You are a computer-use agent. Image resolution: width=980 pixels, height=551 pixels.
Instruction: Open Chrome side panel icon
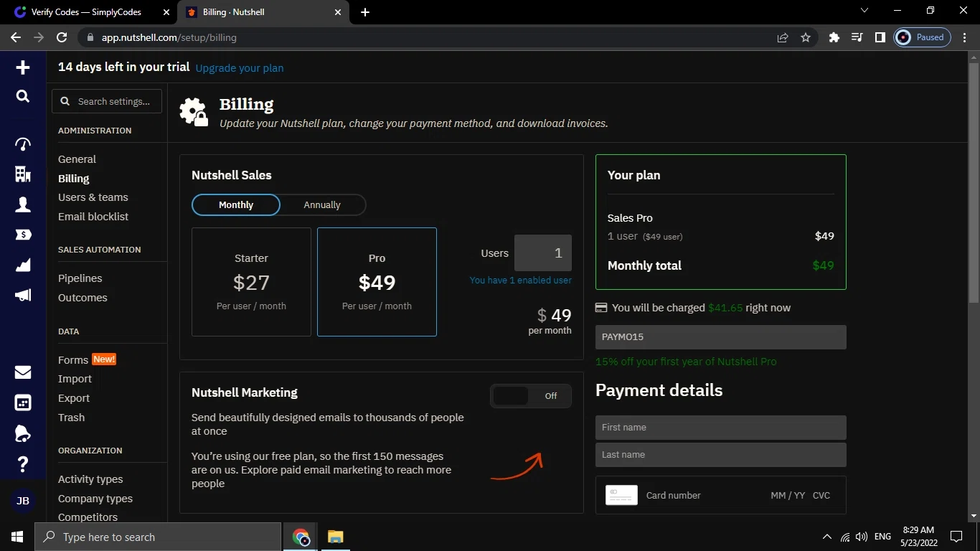[880, 37]
